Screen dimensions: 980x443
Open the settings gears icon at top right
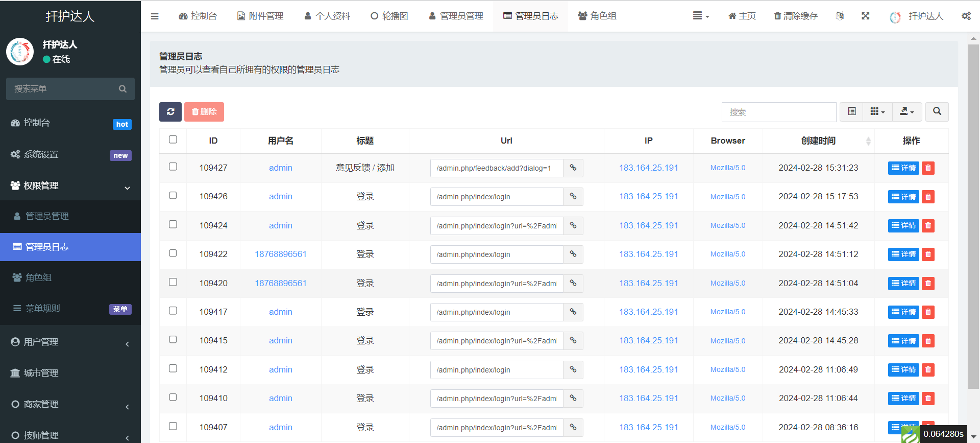[966, 16]
